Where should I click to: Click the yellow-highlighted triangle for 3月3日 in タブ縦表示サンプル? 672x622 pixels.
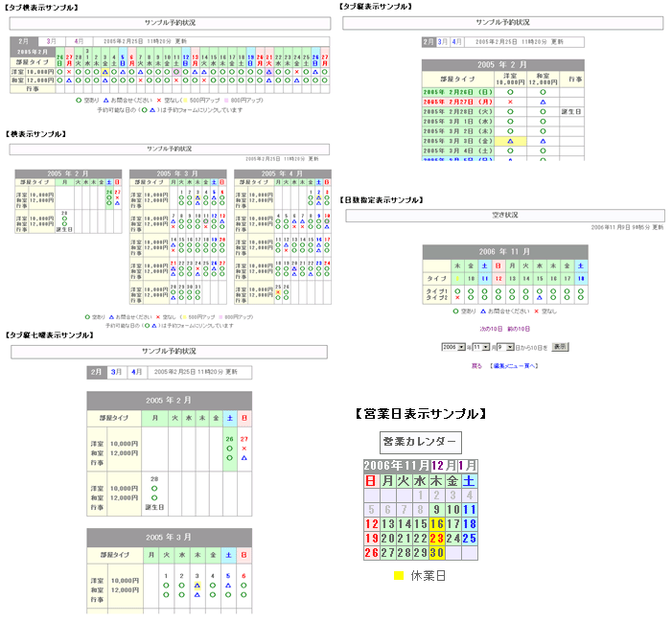pos(510,141)
